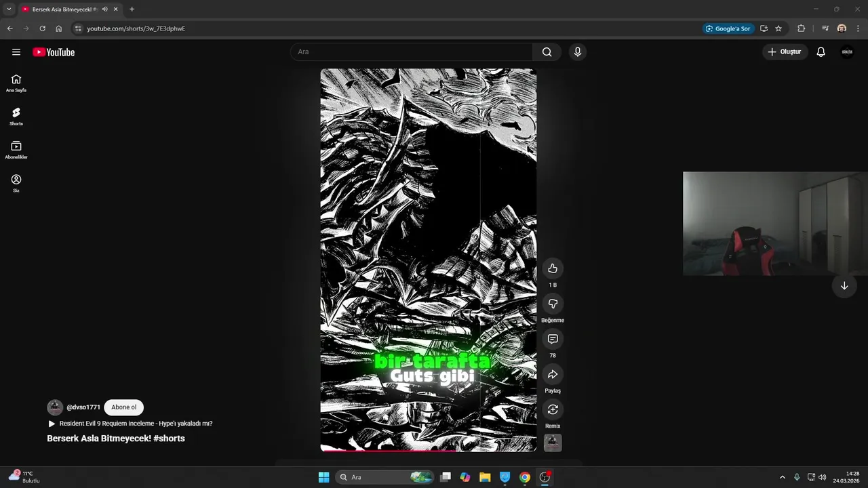Install app icon in address bar
The height and width of the screenshot is (488, 868).
[764, 28]
